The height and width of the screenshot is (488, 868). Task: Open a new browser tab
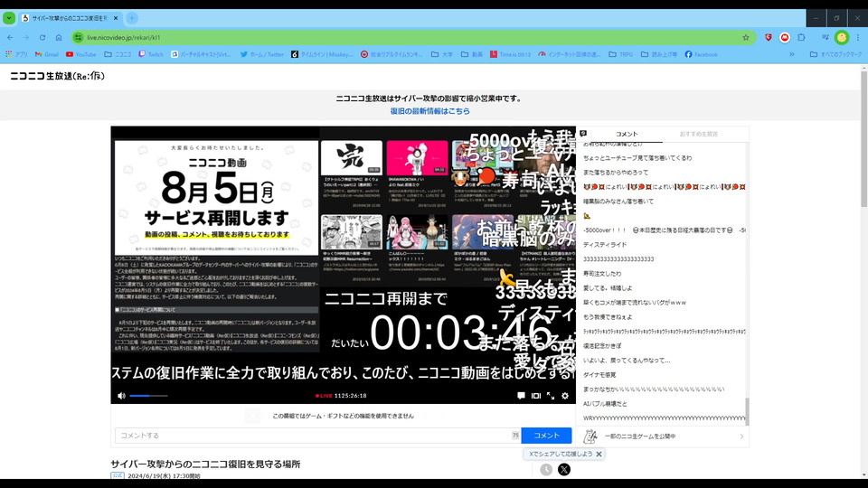[x=132, y=18]
